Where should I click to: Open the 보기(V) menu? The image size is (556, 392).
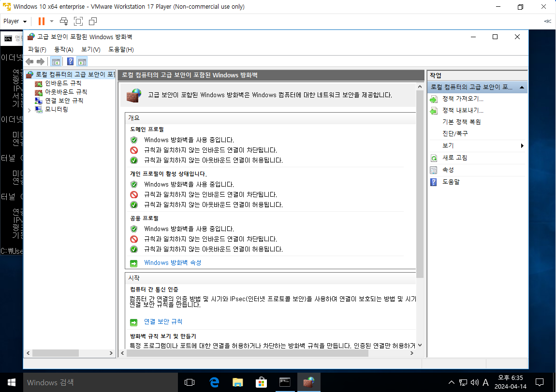pyautogui.click(x=91, y=50)
